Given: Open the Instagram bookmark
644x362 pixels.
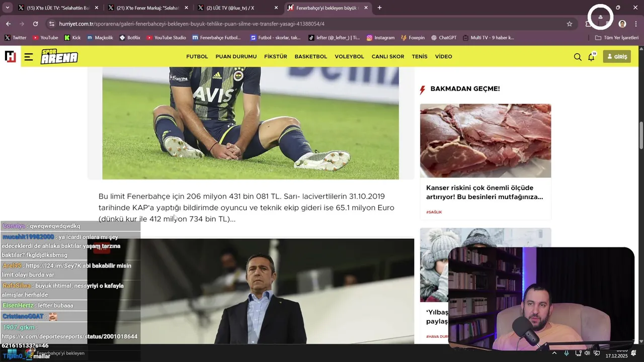Looking at the screenshot, I should pyautogui.click(x=380, y=38).
